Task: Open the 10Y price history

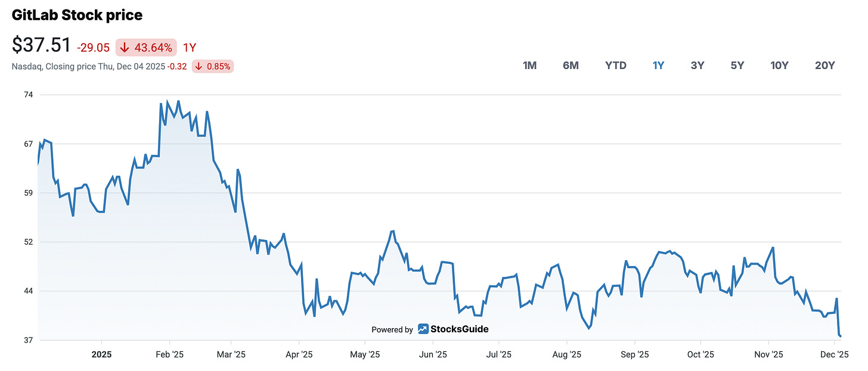Action: tap(779, 66)
